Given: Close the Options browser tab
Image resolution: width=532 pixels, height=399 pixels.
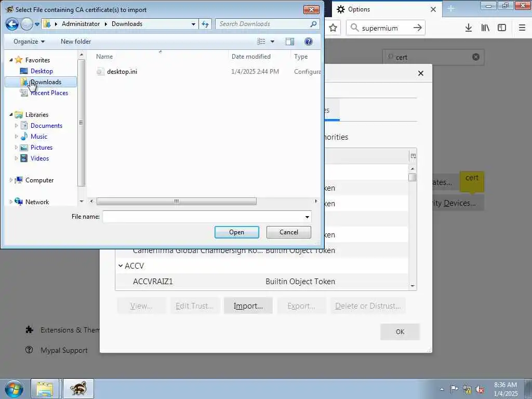Looking at the screenshot, I should (x=433, y=9).
